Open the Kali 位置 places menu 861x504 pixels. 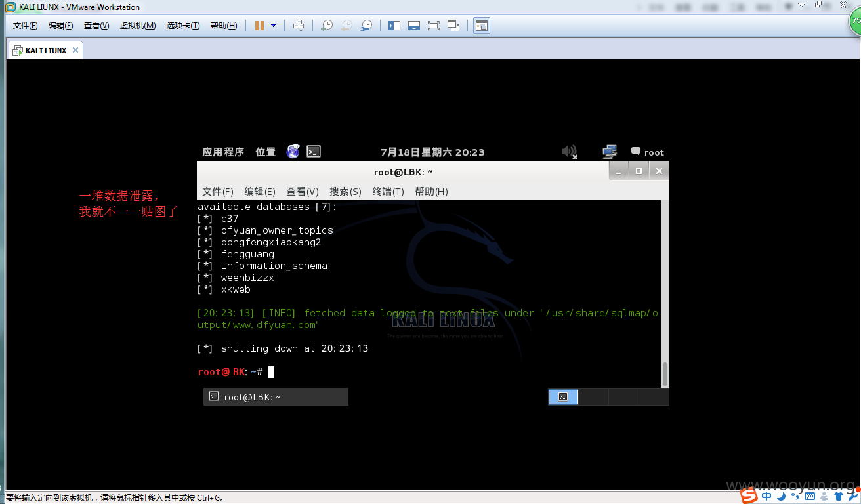(x=266, y=152)
